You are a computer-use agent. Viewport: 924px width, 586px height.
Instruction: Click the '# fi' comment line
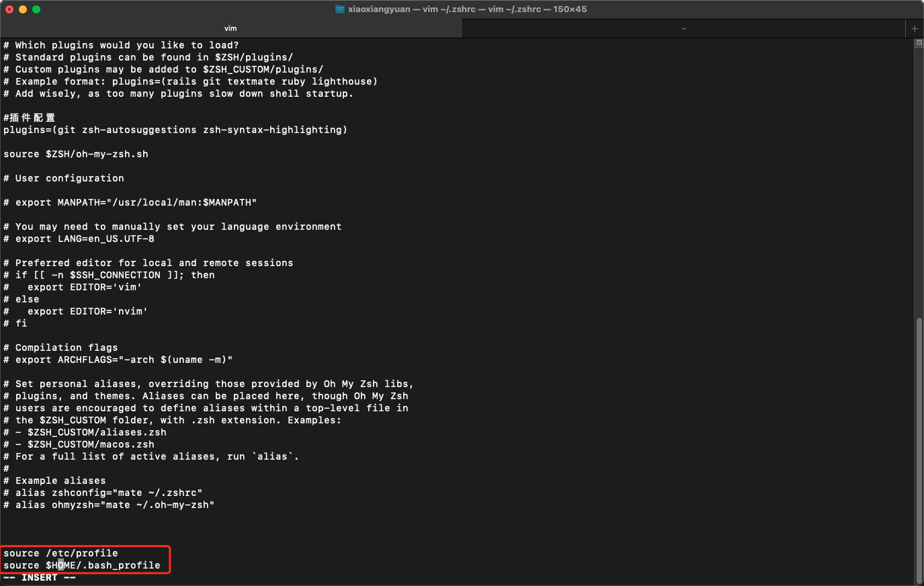15,323
